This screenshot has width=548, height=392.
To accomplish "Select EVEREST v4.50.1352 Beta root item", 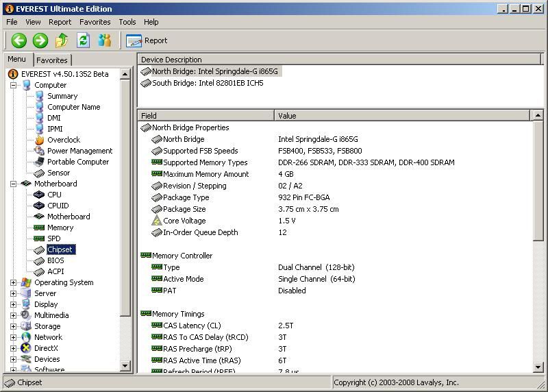I will [64, 74].
